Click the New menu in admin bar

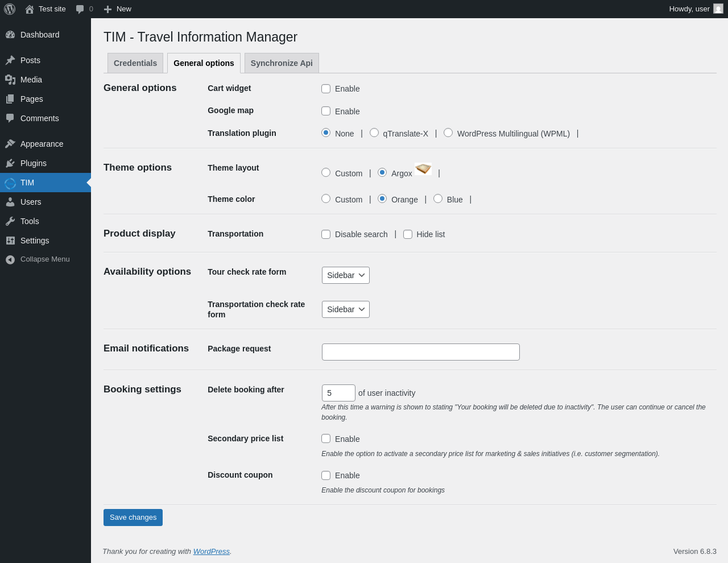pyautogui.click(x=118, y=9)
